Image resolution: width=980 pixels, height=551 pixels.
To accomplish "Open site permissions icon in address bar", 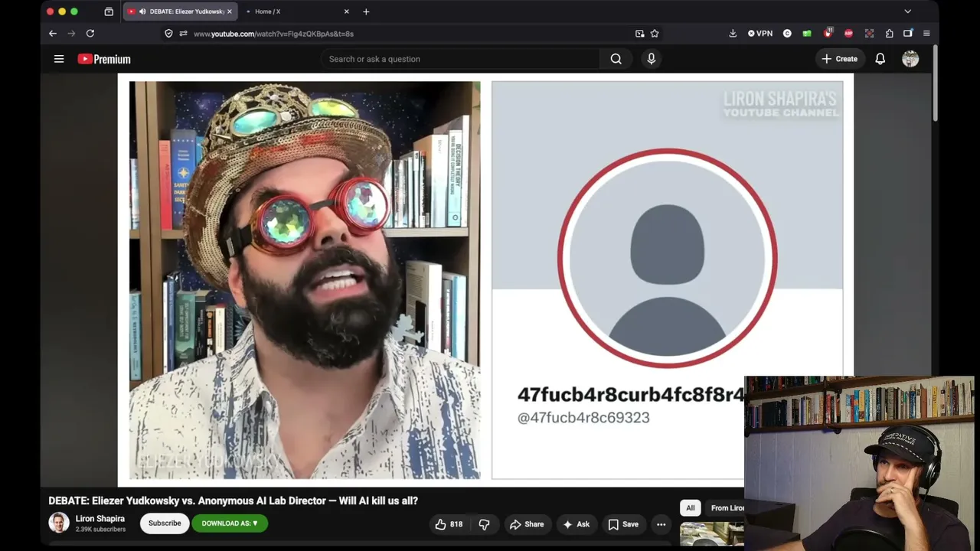I will coord(184,34).
